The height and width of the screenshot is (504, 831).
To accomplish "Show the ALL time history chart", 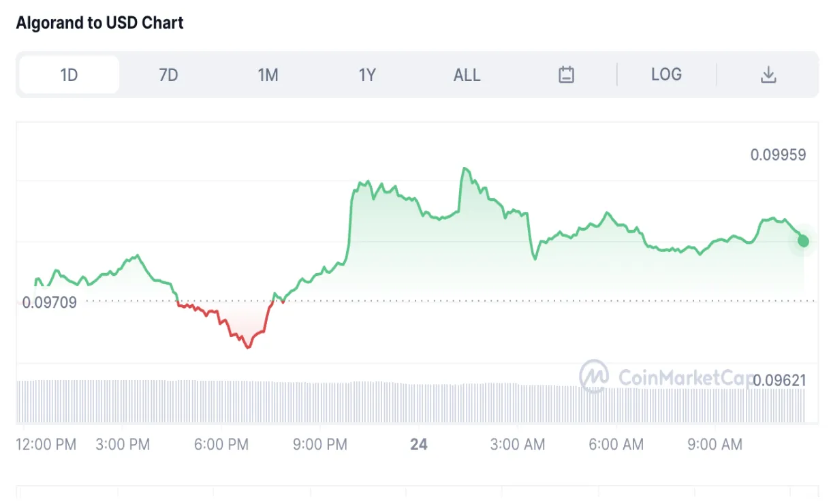I will pos(467,75).
